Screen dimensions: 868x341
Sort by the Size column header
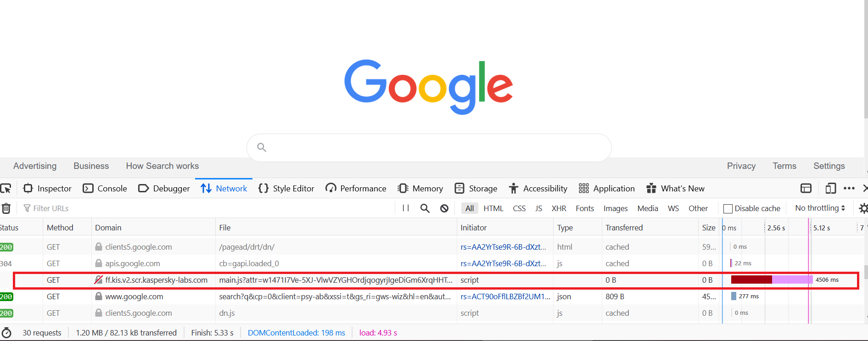(x=709, y=228)
